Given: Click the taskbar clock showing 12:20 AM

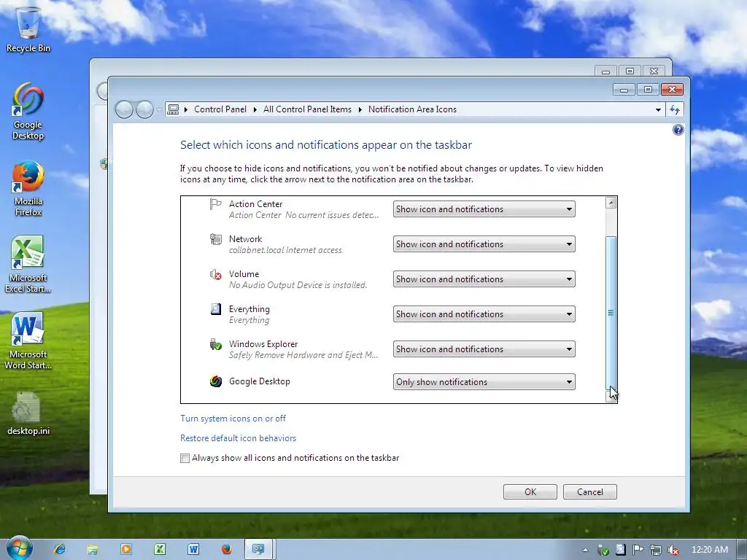Looking at the screenshot, I should (x=709, y=550).
